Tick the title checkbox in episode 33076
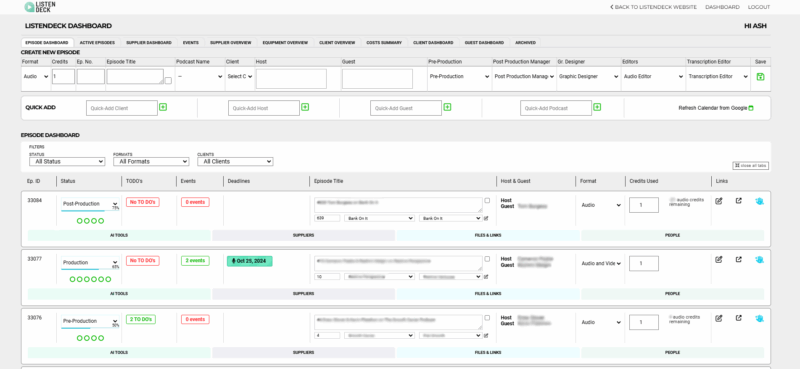The width and height of the screenshot is (800, 369). 487,317
